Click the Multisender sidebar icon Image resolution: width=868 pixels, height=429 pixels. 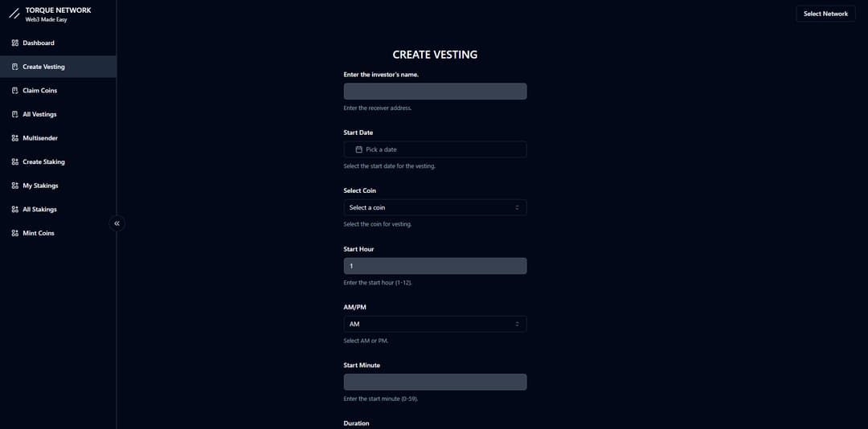15,138
